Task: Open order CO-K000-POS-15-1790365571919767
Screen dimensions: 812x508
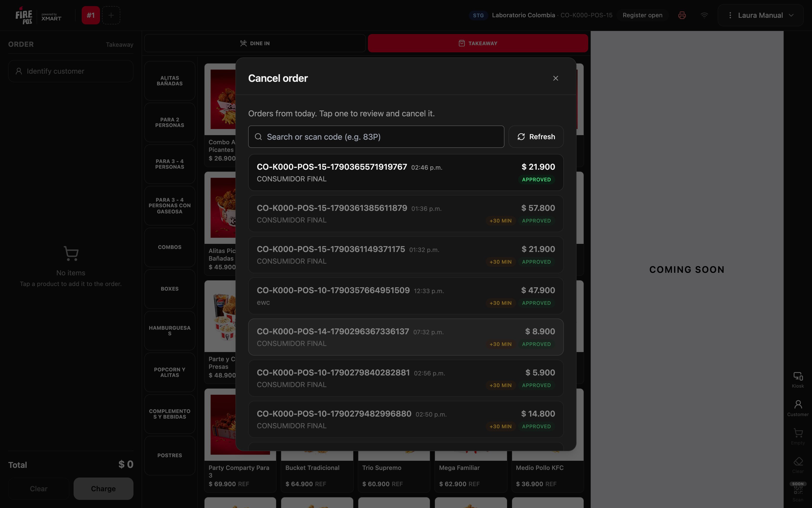Action: 406,172
